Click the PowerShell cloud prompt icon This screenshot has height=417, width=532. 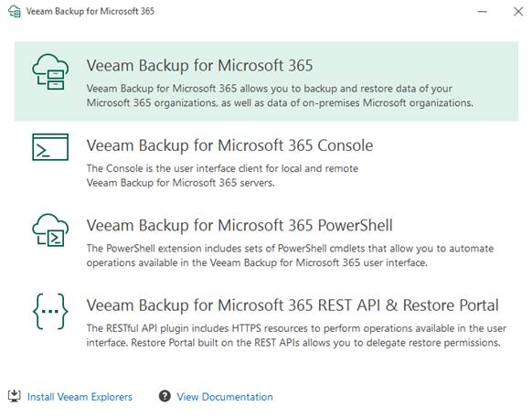[50, 230]
